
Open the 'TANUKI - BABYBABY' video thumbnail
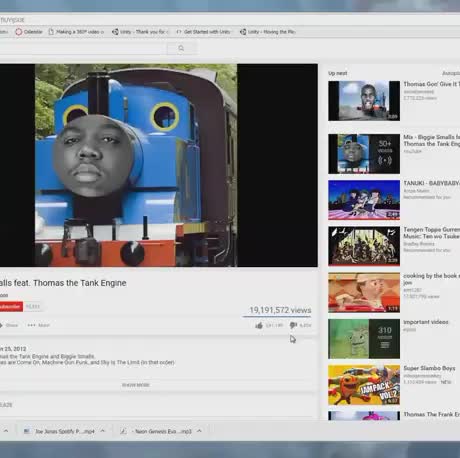click(x=364, y=200)
